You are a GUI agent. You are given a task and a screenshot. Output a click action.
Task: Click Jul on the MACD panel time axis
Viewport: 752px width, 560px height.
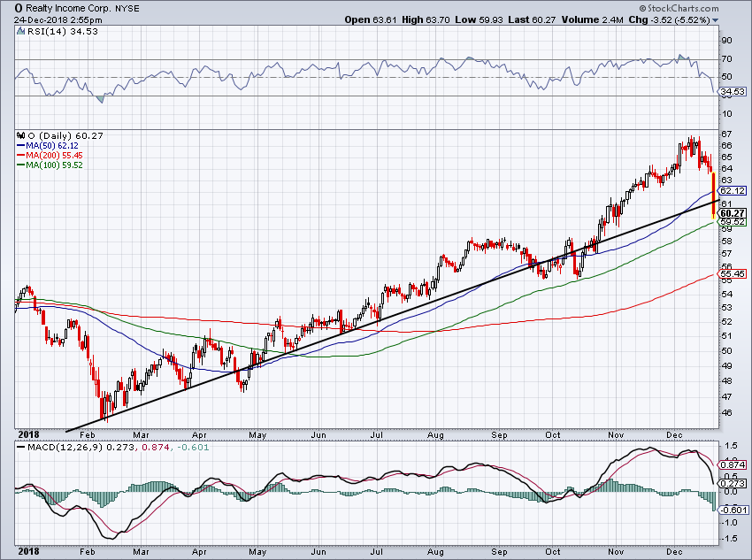point(377,552)
